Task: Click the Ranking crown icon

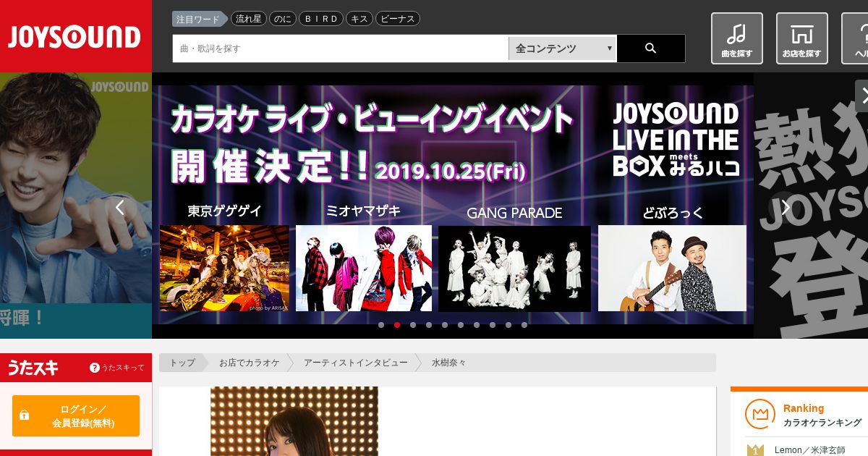Action: (759, 414)
